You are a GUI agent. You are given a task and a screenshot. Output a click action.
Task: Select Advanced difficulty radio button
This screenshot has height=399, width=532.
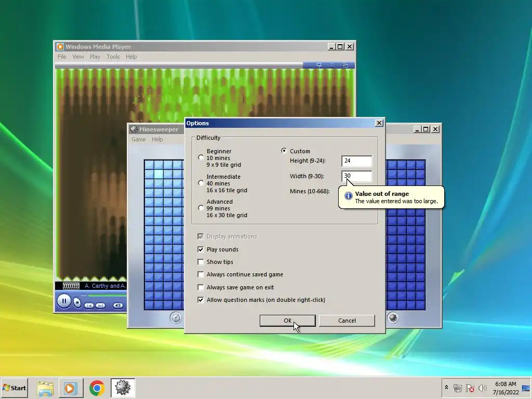coord(201,208)
